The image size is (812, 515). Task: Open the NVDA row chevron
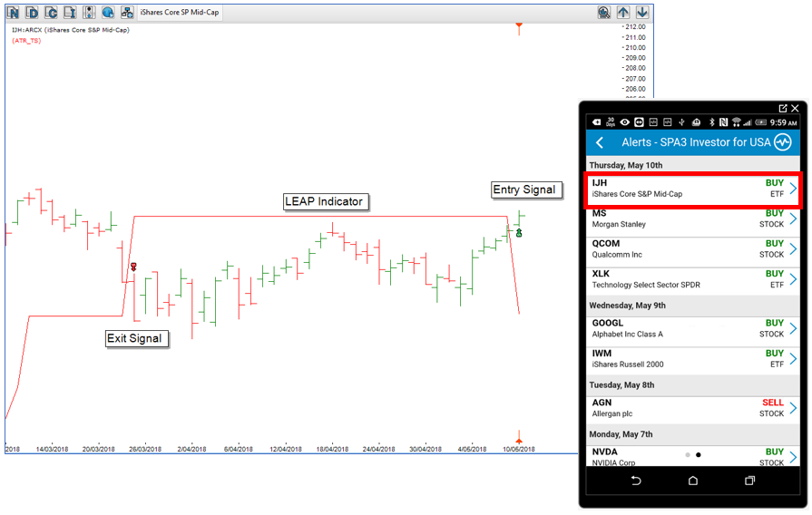[x=793, y=456]
